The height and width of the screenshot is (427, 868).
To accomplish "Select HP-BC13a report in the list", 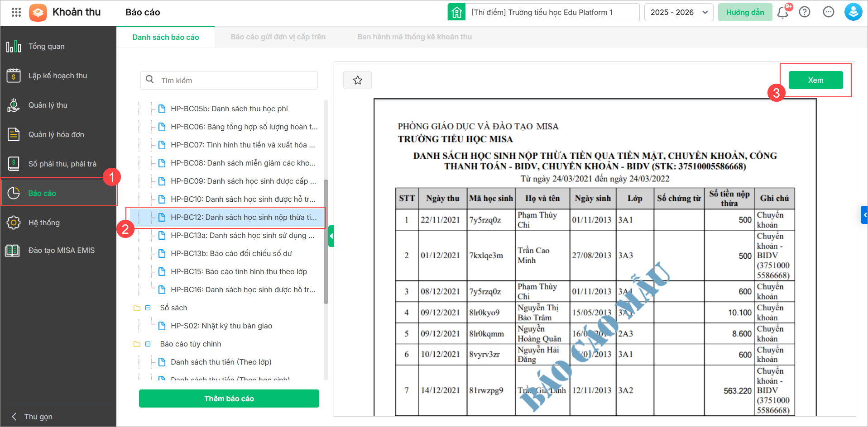I will (x=242, y=235).
